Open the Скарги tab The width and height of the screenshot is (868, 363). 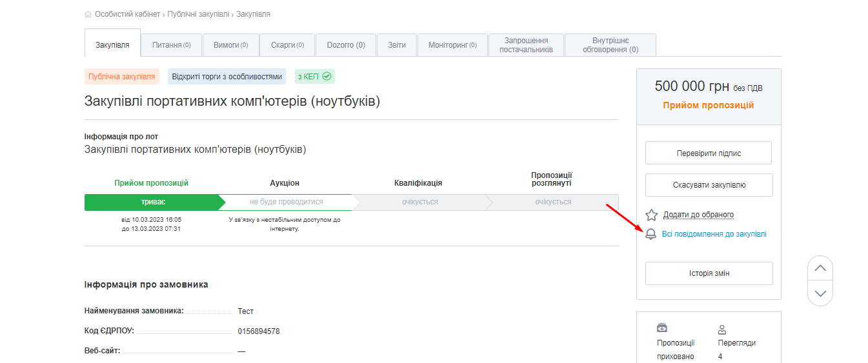coord(287,45)
